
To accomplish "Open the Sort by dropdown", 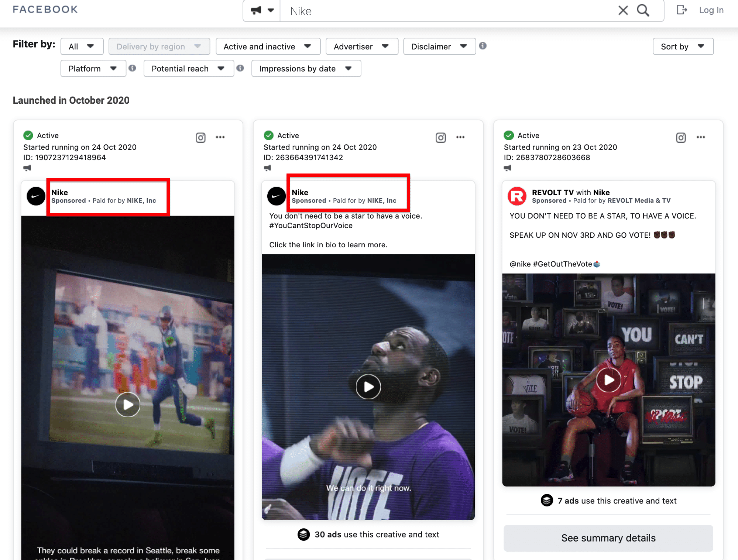I will point(683,47).
